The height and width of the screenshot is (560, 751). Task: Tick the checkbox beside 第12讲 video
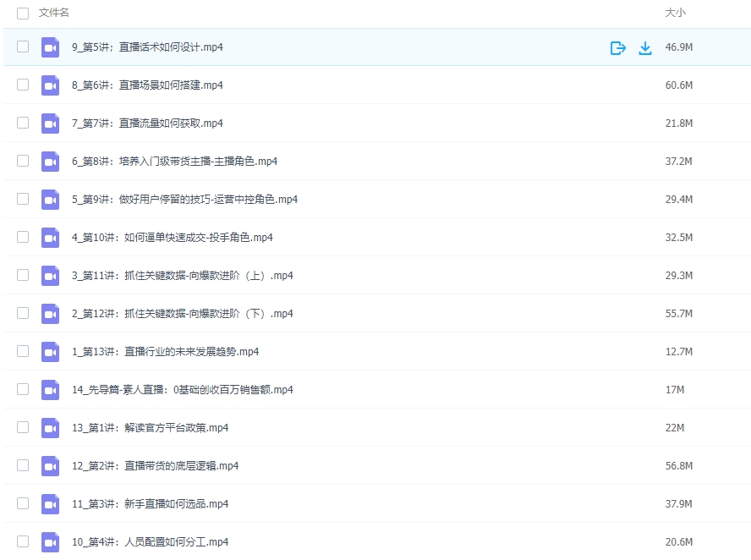click(23, 313)
